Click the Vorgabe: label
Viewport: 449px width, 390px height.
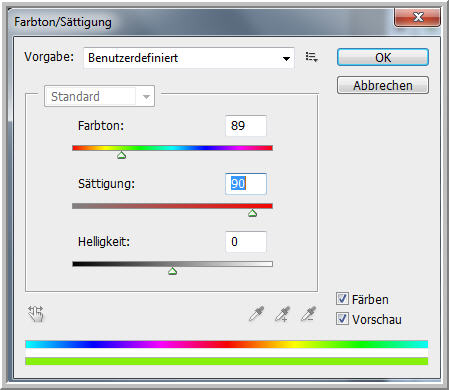pyautogui.click(x=49, y=57)
